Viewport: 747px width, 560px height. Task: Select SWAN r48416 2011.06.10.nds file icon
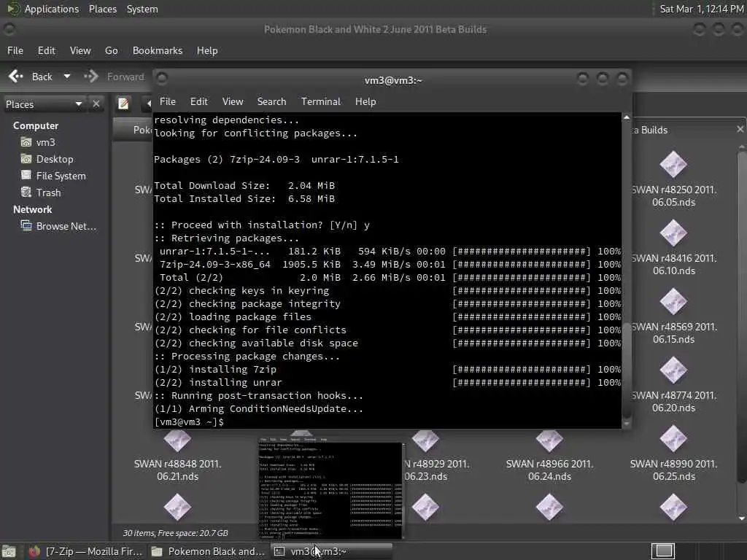(673, 233)
